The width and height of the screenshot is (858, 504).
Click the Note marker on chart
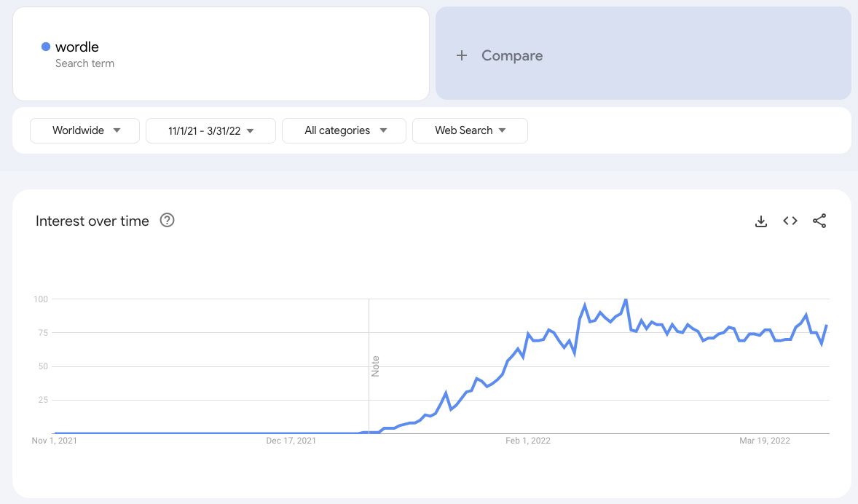point(375,366)
